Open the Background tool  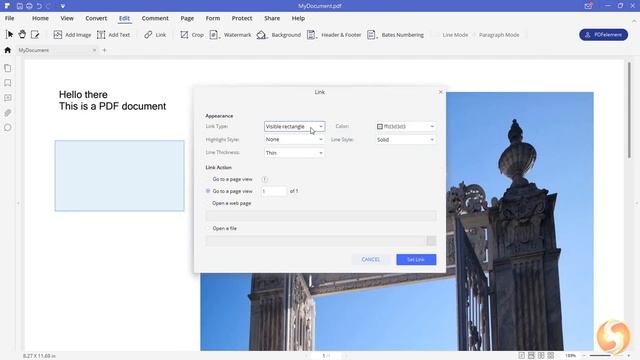(x=278, y=35)
